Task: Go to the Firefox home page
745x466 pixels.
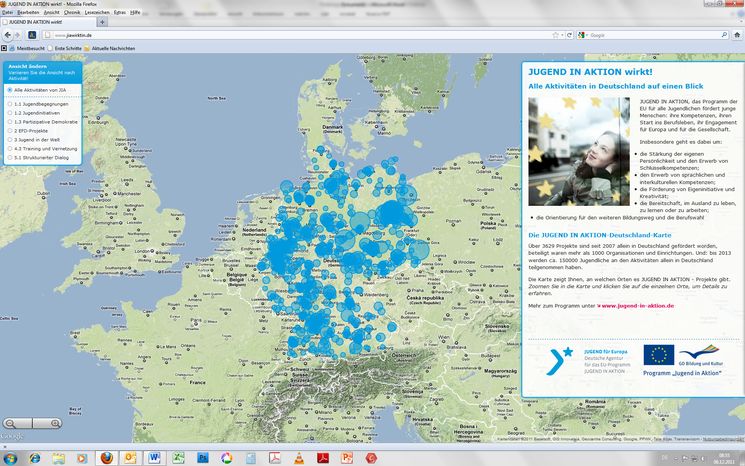Action: [x=737, y=35]
